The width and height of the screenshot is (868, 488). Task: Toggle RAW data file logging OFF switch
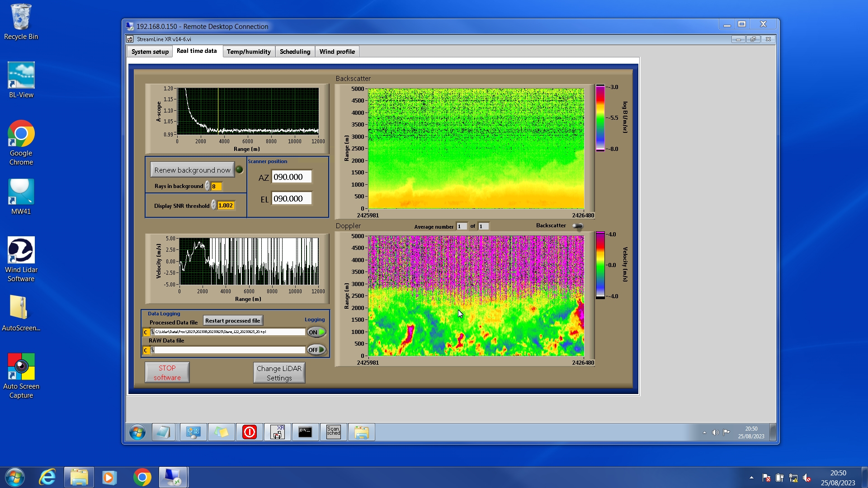coord(316,350)
